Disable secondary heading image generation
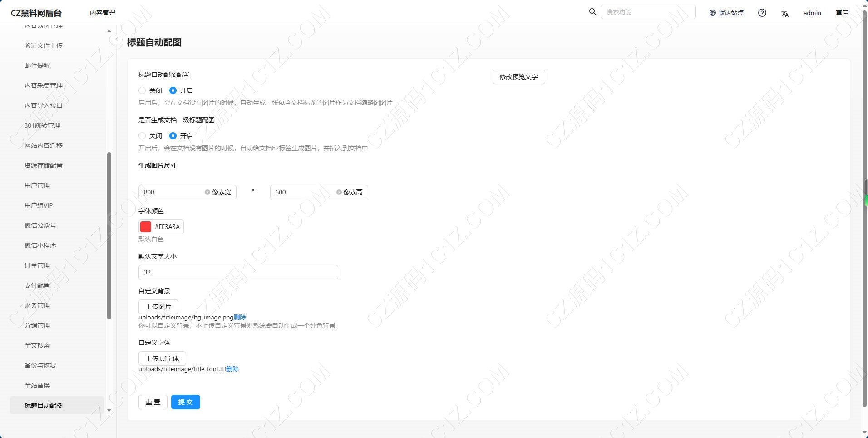Screen dimensions: 868x438 [x=143, y=136]
